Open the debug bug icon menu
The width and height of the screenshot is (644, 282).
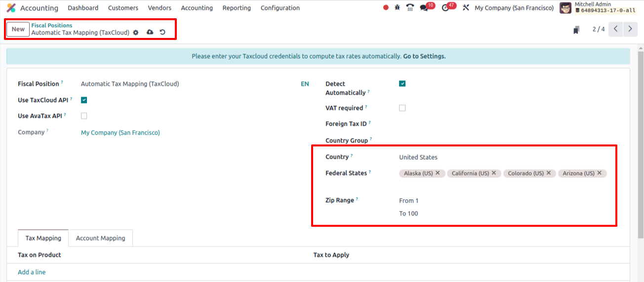[x=397, y=8]
